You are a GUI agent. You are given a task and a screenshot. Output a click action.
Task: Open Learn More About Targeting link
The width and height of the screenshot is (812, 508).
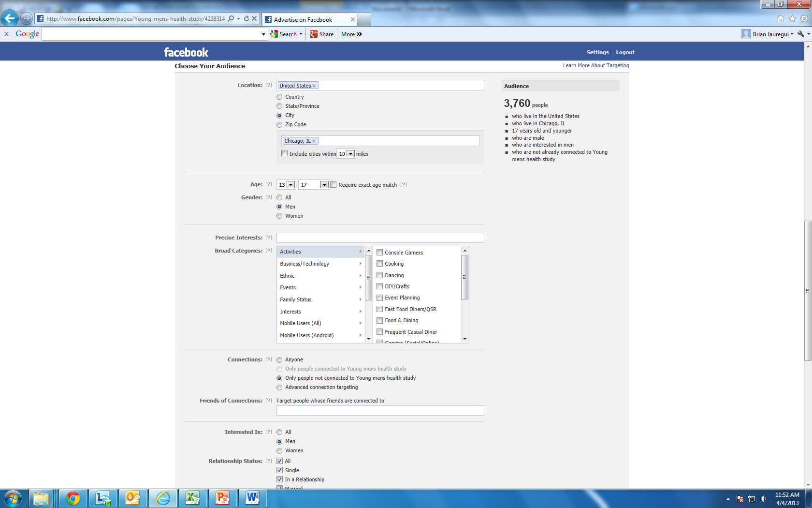(596, 66)
